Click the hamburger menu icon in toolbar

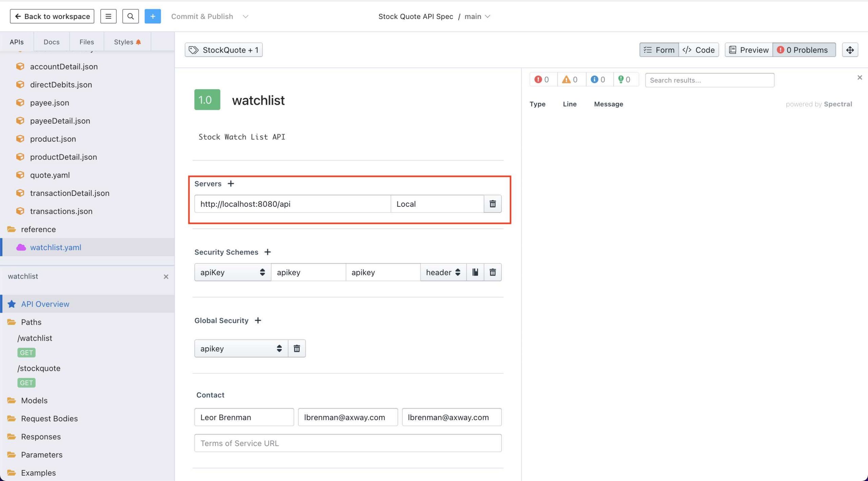coord(108,16)
